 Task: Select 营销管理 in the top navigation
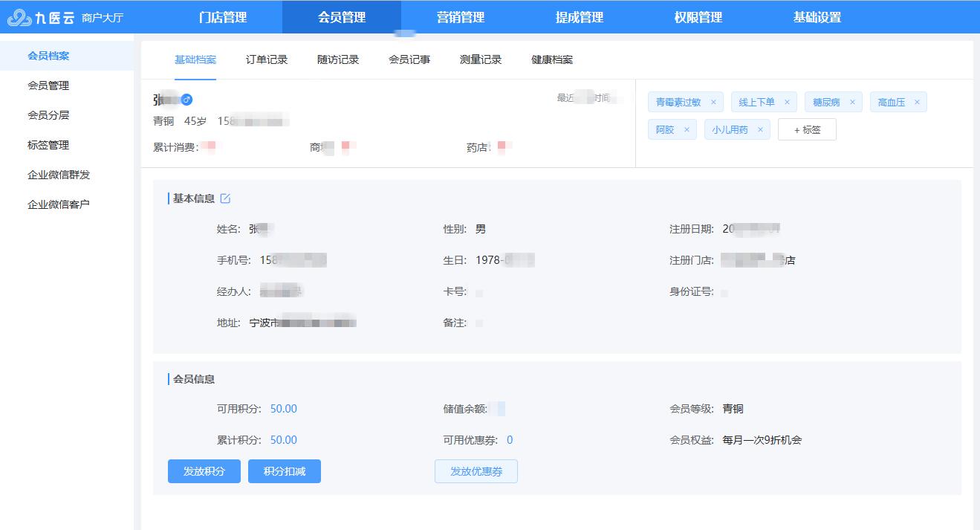(461, 16)
